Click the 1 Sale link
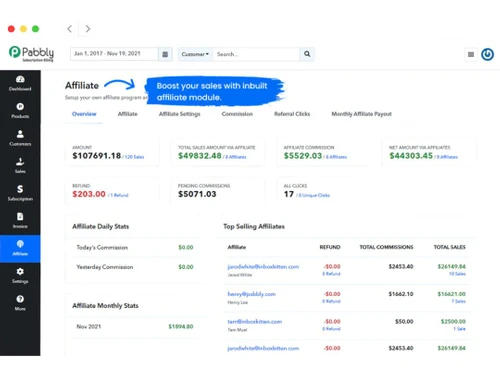 click(x=459, y=329)
